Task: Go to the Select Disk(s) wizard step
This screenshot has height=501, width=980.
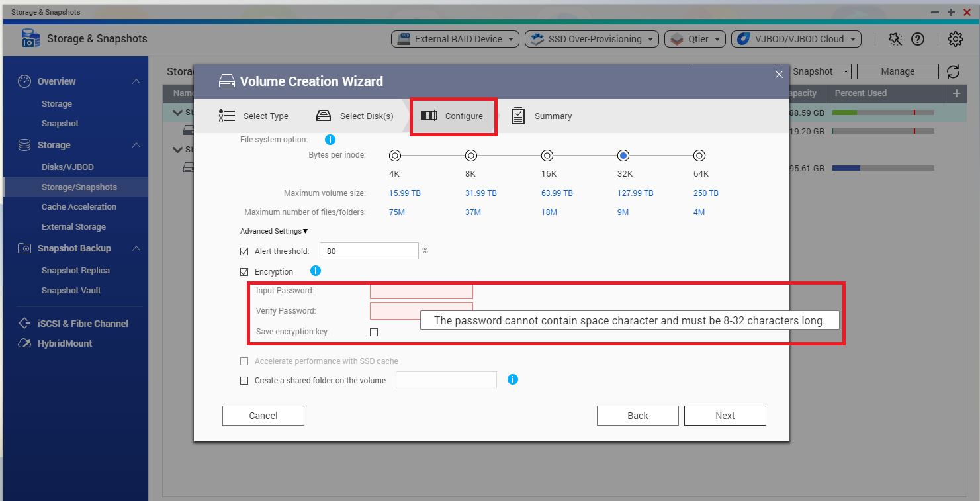Action: coord(354,116)
